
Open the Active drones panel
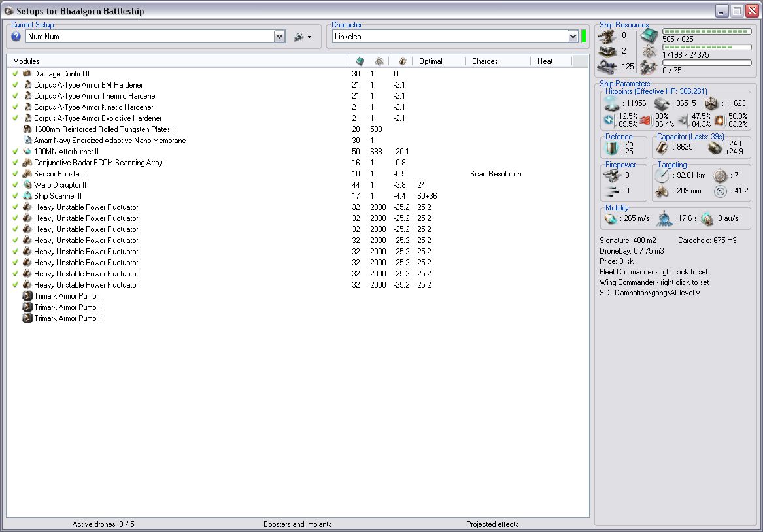[x=103, y=524]
